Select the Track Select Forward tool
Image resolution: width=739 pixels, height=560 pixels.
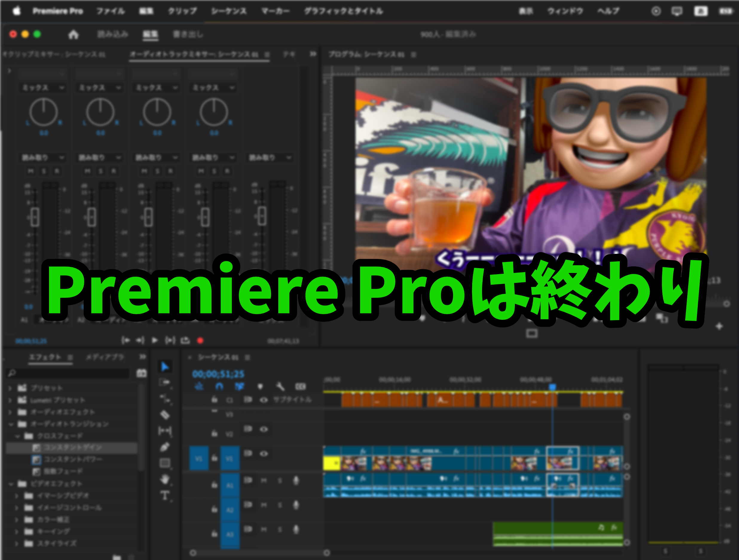click(x=165, y=382)
